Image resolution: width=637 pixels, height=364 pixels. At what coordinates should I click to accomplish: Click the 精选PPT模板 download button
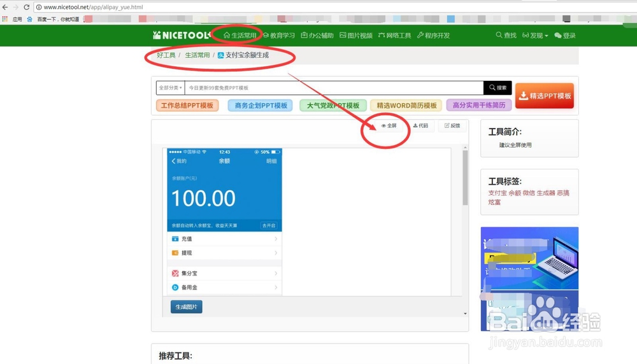click(x=545, y=95)
